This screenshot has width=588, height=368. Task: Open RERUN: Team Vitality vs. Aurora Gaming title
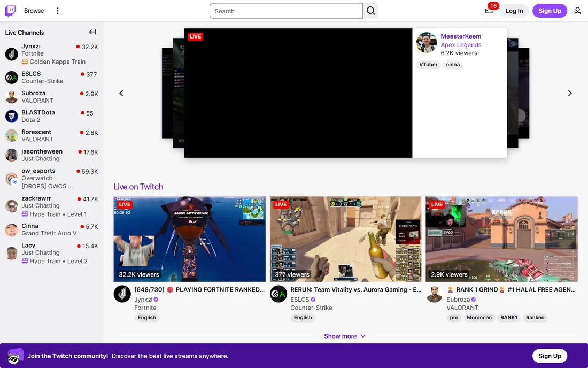click(x=356, y=289)
